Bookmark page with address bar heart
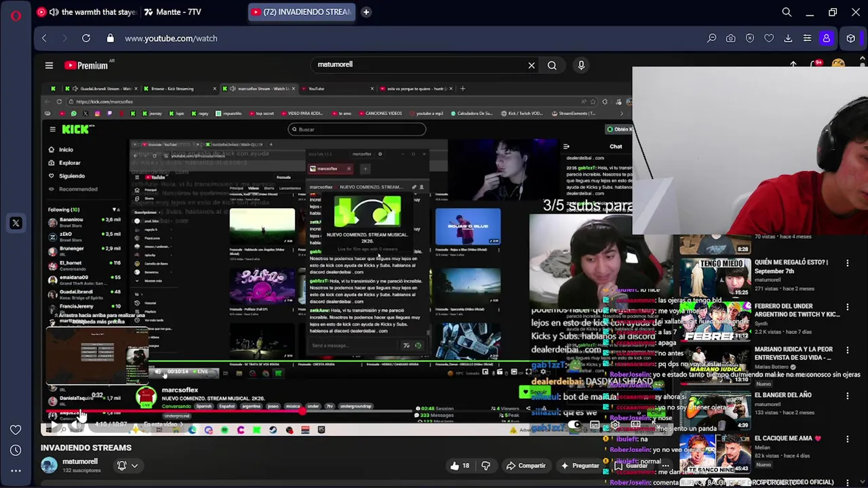The width and height of the screenshot is (868, 488). [769, 39]
